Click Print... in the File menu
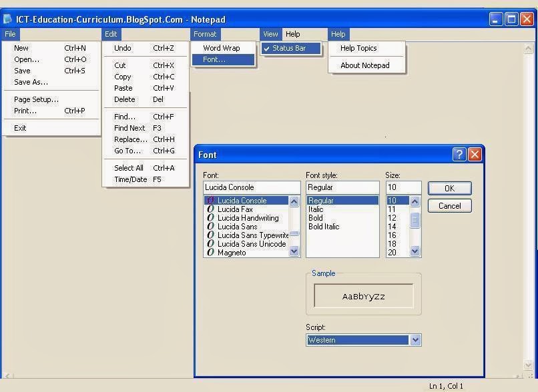 [x=24, y=111]
